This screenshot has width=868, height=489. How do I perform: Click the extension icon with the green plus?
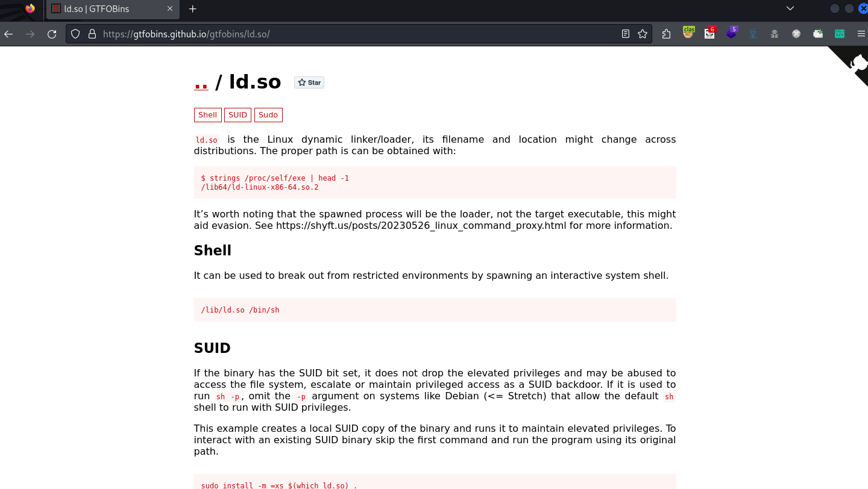(x=818, y=34)
